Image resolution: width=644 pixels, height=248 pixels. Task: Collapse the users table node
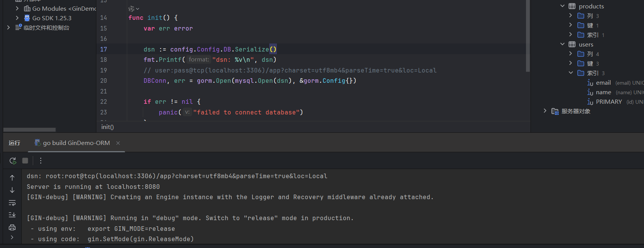563,44
